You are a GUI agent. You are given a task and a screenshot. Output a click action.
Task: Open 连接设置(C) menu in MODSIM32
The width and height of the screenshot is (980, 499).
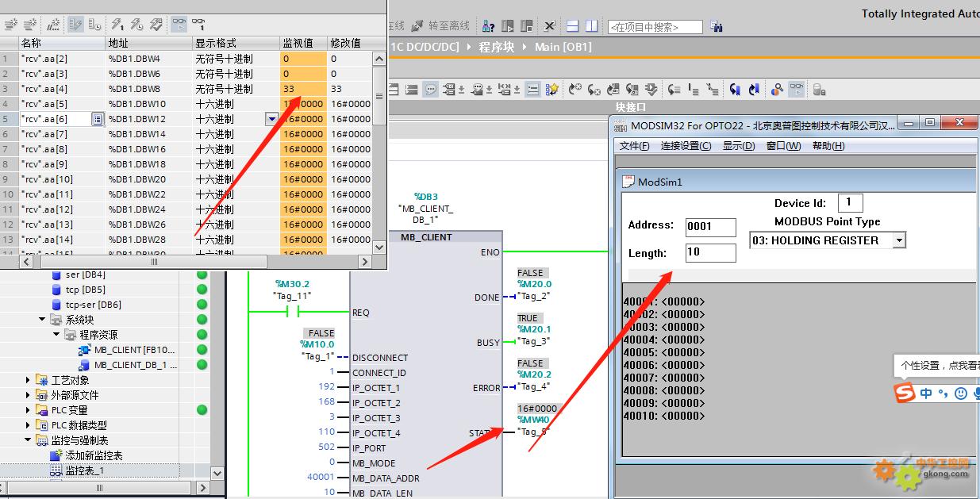coord(686,146)
